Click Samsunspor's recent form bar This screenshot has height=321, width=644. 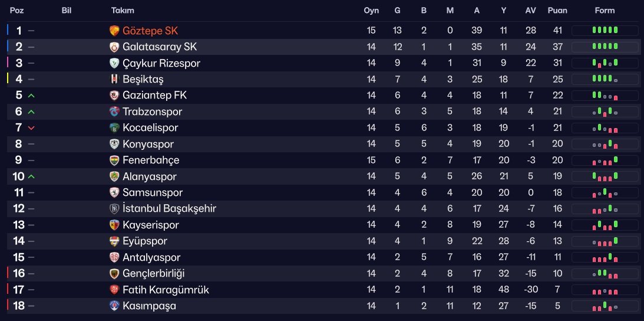pos(605,192)
